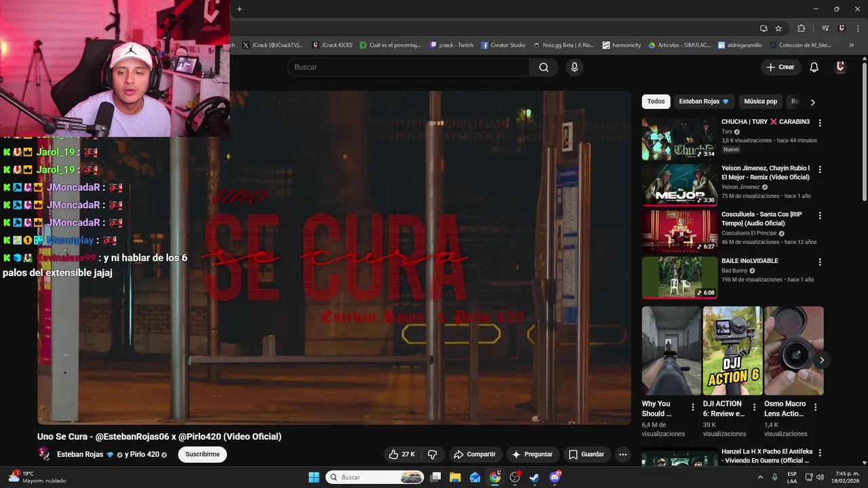Viewport: 868px width, 488px height.
Task: Open options for DJI ACTION 6 short
Action: [x=754, y=407]
